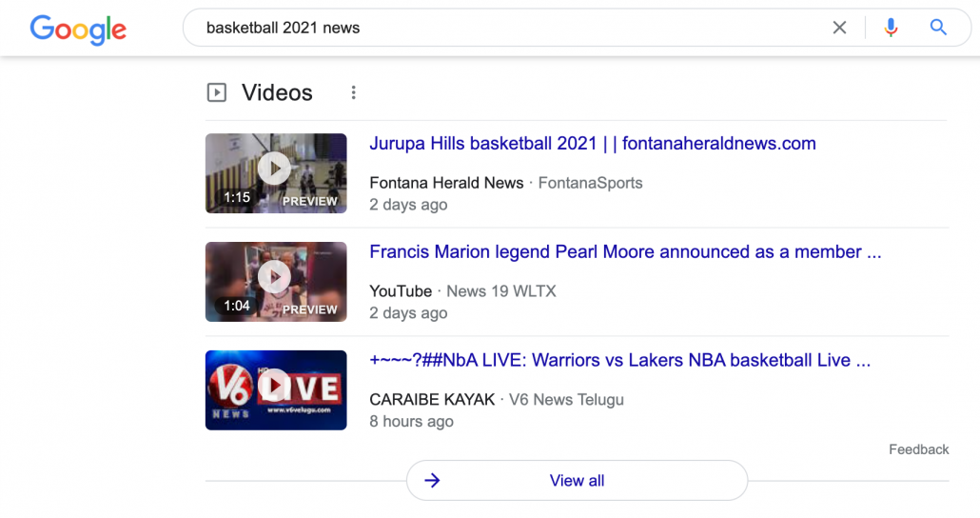Screen dimensions: 980x518
Task: Play the Jurupa Hills basketball video thumbnail
Action: coord(276,173)
